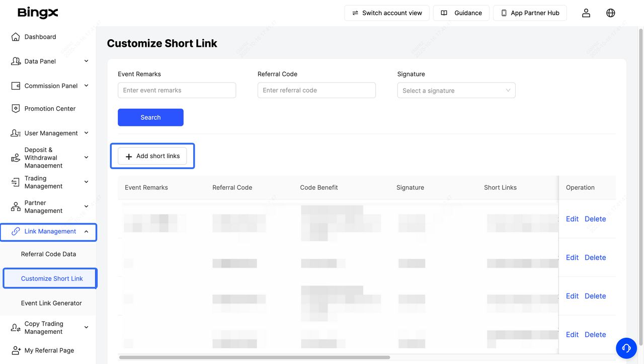Viewport: 644px width, 364px height.
Task: Click Add short links button
Action: (152, 156)
